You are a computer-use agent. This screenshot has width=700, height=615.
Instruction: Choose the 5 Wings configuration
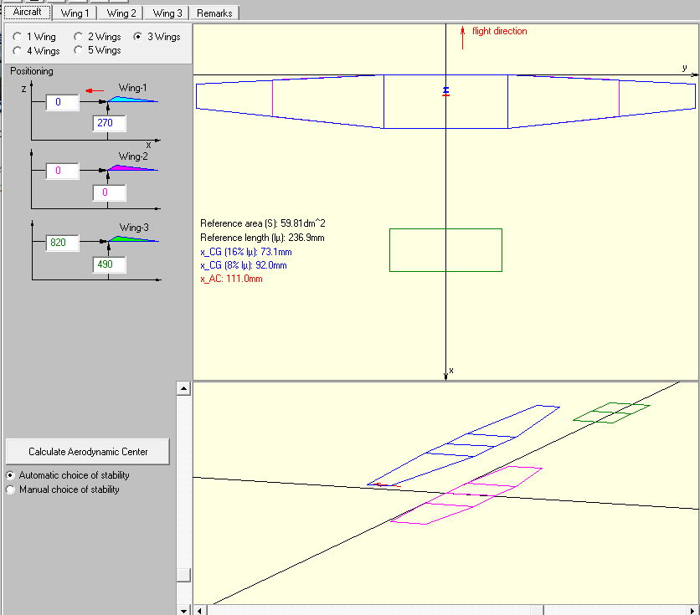(79, 50)
